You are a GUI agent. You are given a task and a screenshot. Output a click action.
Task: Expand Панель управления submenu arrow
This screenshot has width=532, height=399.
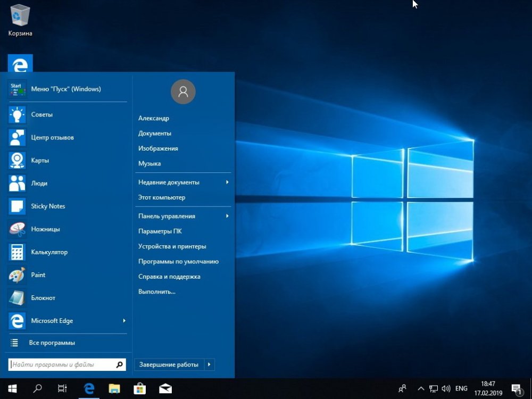pyautogui.click(x=227, y=216)
